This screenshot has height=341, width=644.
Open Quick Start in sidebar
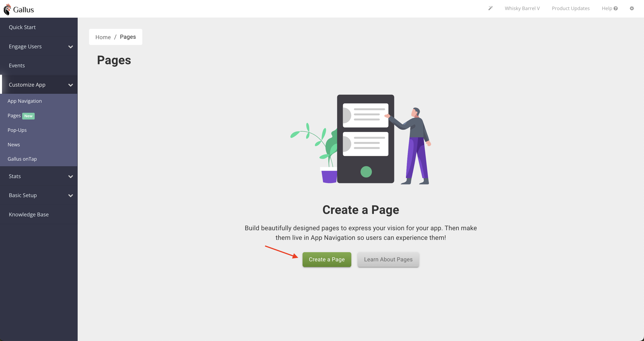pyautogui.click(x=39, y=27)
